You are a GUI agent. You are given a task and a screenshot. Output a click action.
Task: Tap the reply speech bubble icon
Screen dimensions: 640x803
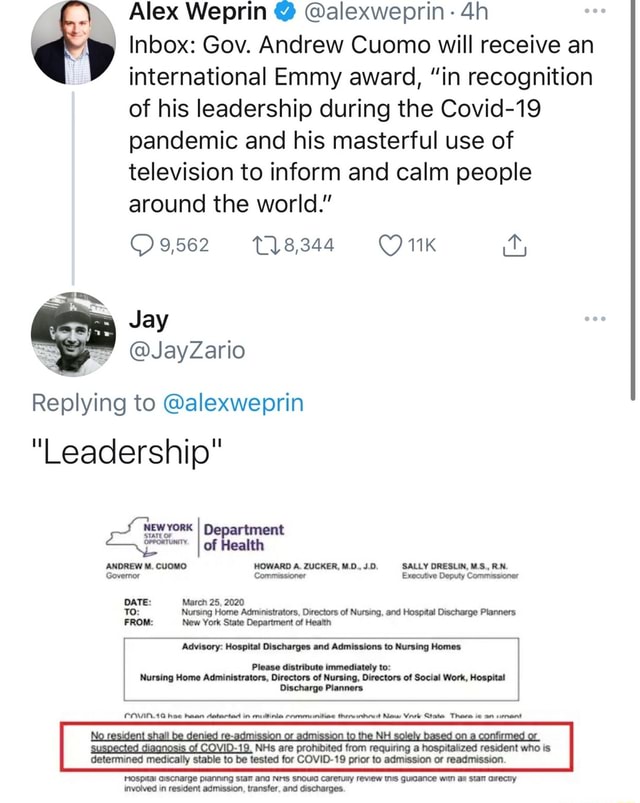(x=141, y=246)
